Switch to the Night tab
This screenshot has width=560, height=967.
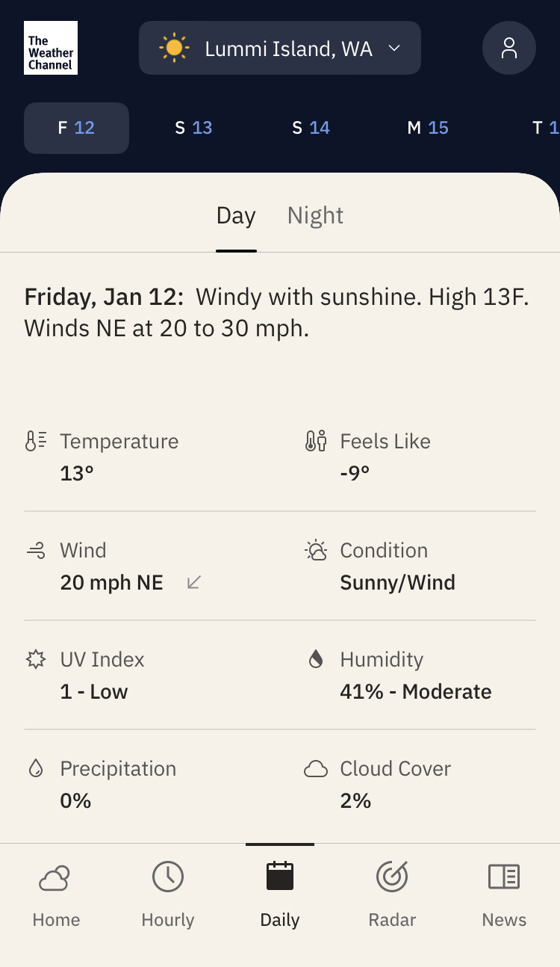pyautogui.click(x=315, y=215)
